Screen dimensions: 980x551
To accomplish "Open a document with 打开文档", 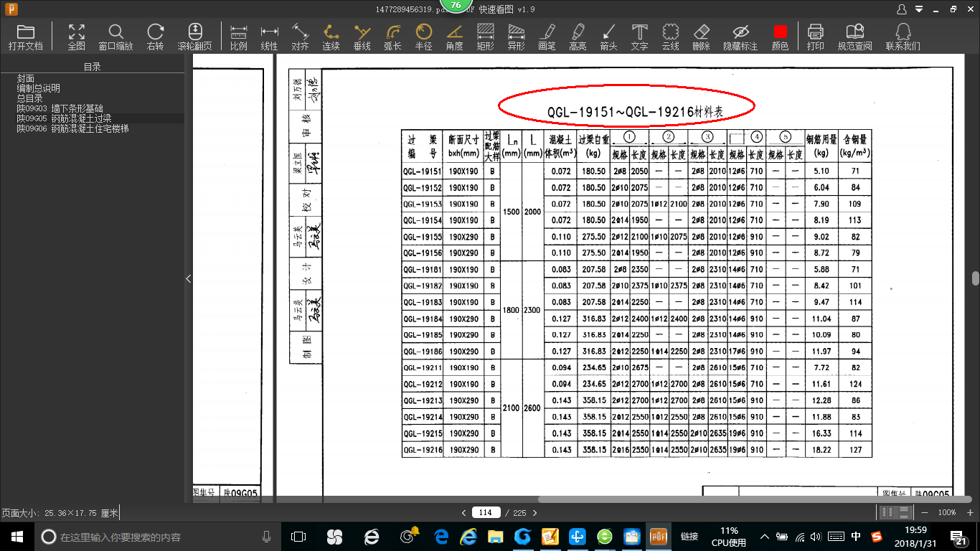I will (x=26, y=37).
